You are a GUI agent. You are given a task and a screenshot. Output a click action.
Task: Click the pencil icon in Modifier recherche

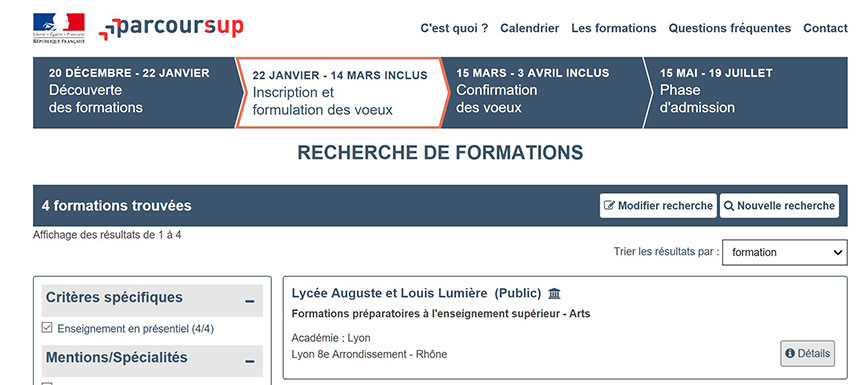click(x=609, y=205)
